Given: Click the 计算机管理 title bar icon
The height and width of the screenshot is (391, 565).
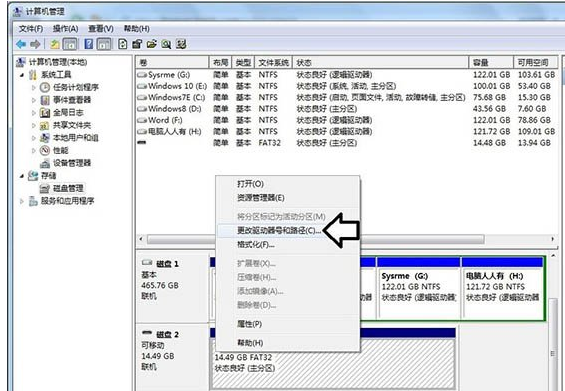Looking at the screenshot, I should pyautogui.click(x=18, y=12).
